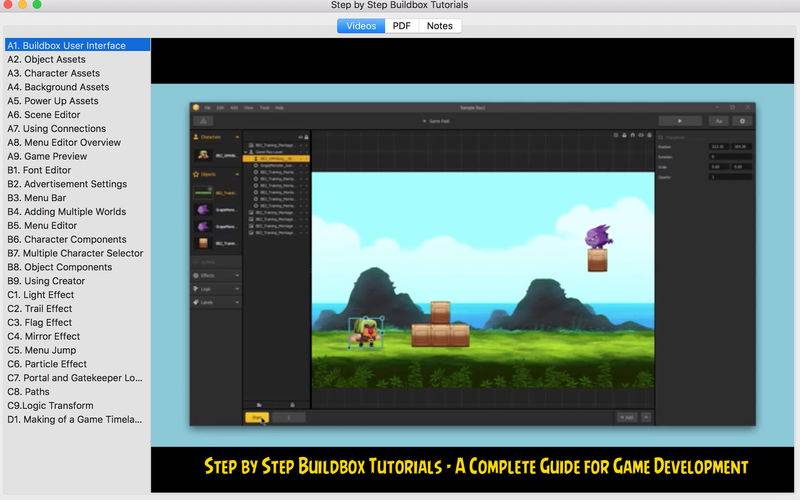Choose B3. Menu Bar tutorial
This screenshot has height=500, width=800.
click(78, 197)
